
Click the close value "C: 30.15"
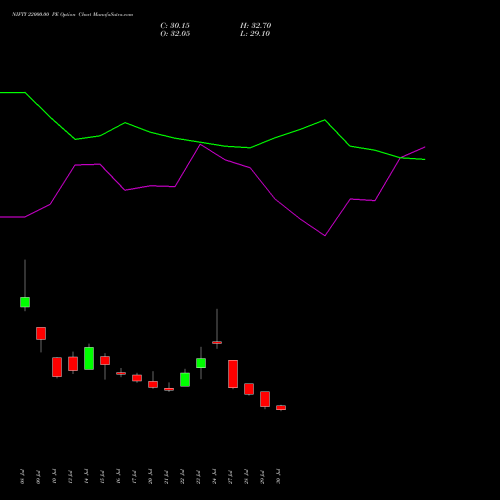(x=175, y=26)
